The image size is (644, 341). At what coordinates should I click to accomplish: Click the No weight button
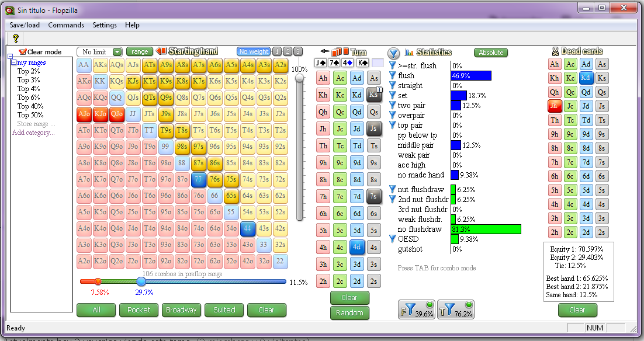(x=254, y=52)
